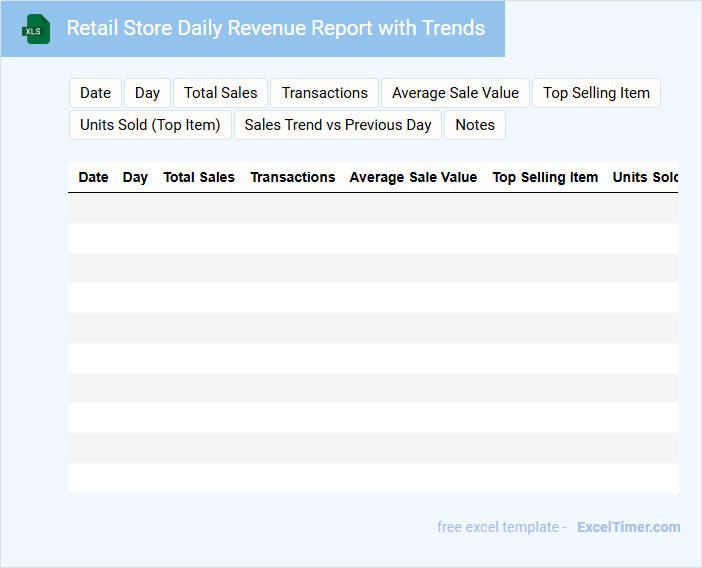This screenshot has width=702, height=568.
Task: Select Sales Trend vs Previous Day tag
Action: (338, 125)
